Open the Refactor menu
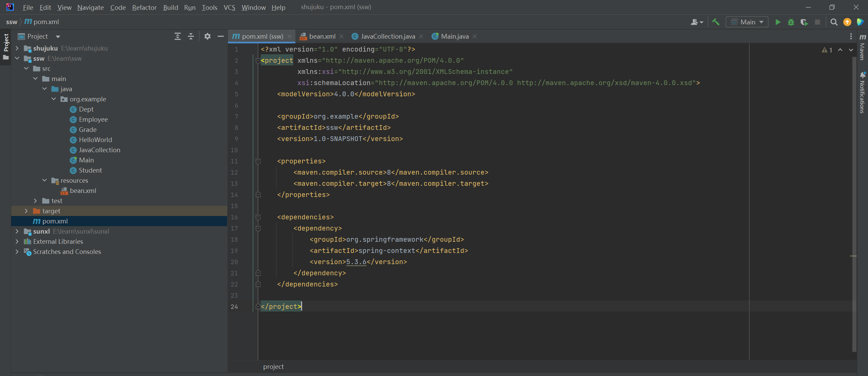The image size is (868, 376). pos(144,7)
